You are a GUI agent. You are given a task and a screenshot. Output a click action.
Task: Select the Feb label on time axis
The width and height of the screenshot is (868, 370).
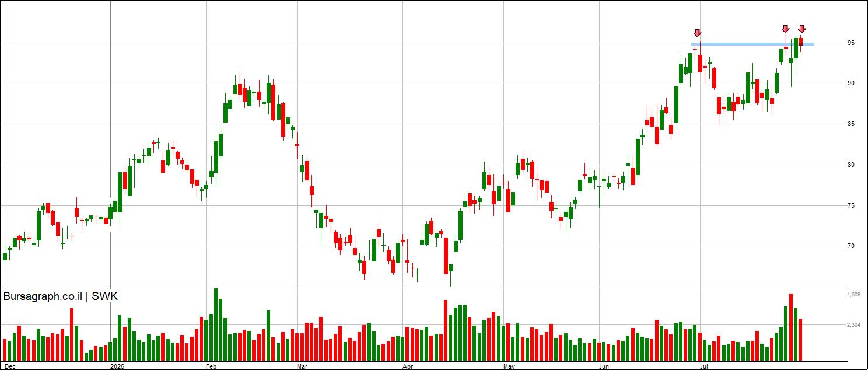click(211, 366)
